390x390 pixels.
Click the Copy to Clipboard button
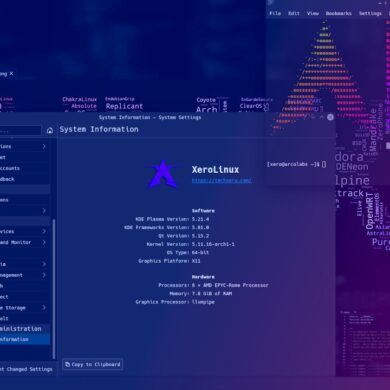pos(93,364)
